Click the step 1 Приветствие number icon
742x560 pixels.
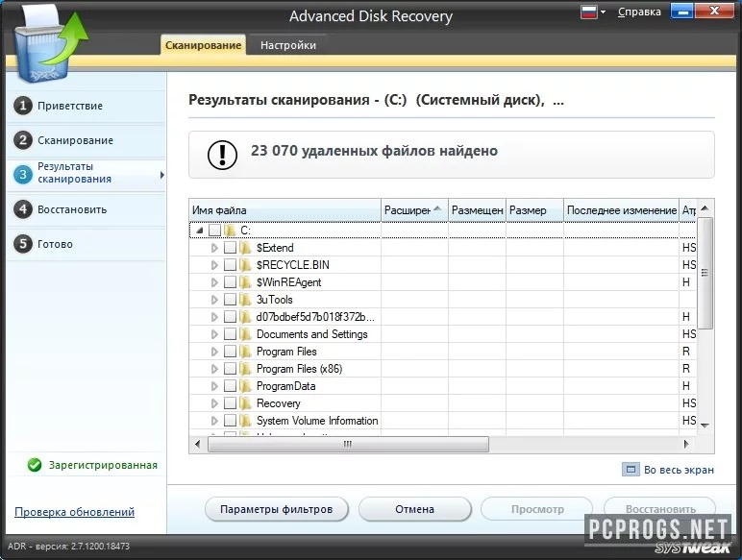click(23, 106)
